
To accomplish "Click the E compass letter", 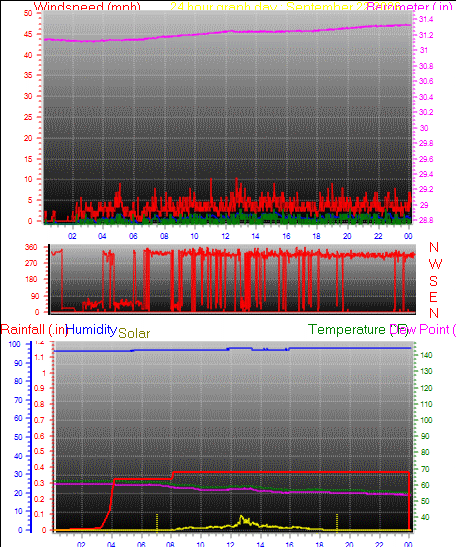I will 433,297.
